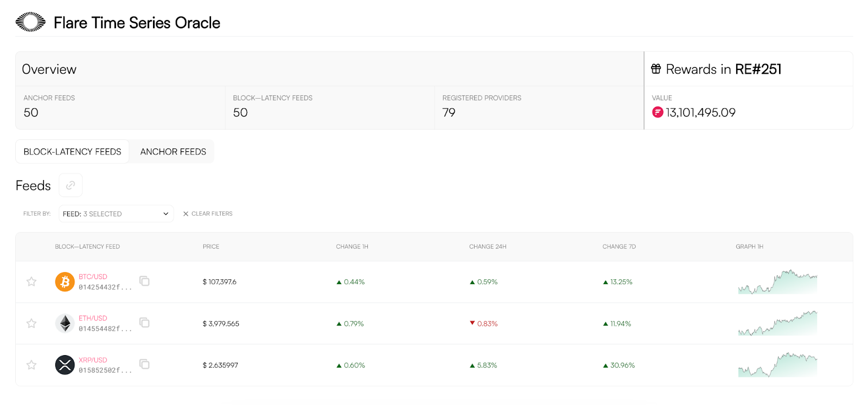Click the ETH price $3,979.565
Screen dimensions: 868x405
[221, 324]
